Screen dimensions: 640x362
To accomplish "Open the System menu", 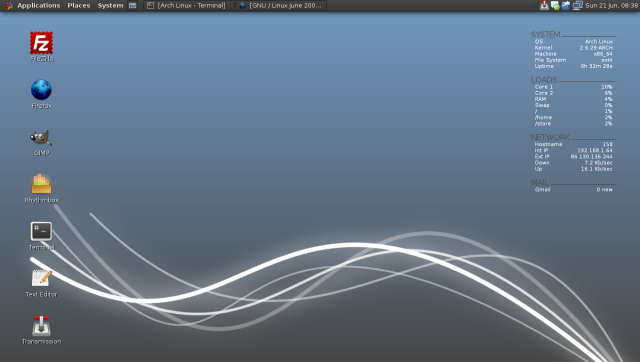I will [x=110, y=5].
